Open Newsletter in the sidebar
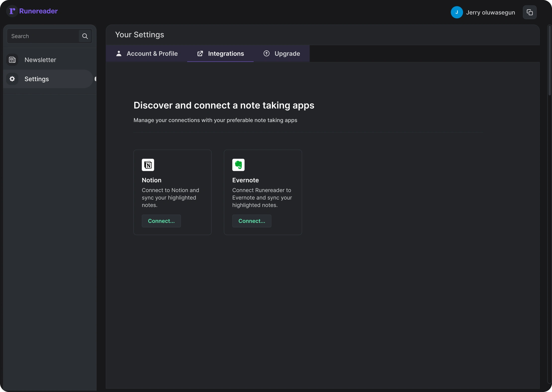 click(x=48, y=60)
